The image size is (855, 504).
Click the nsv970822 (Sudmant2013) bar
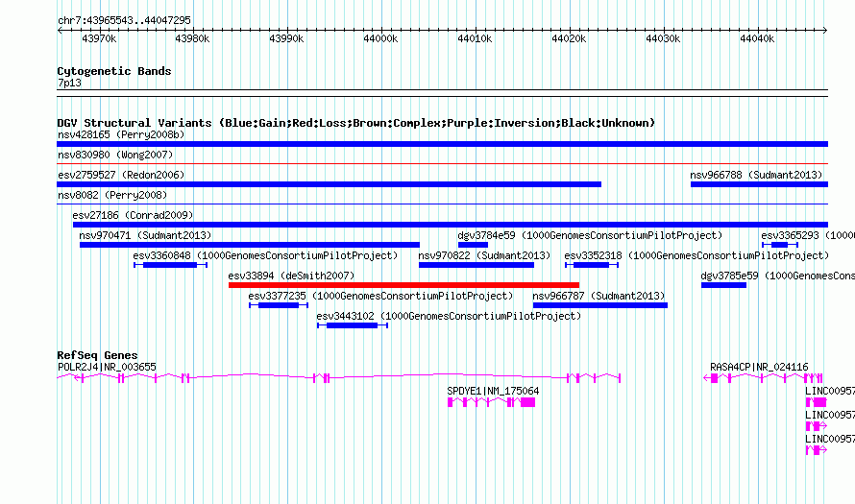tap(476, 265)
